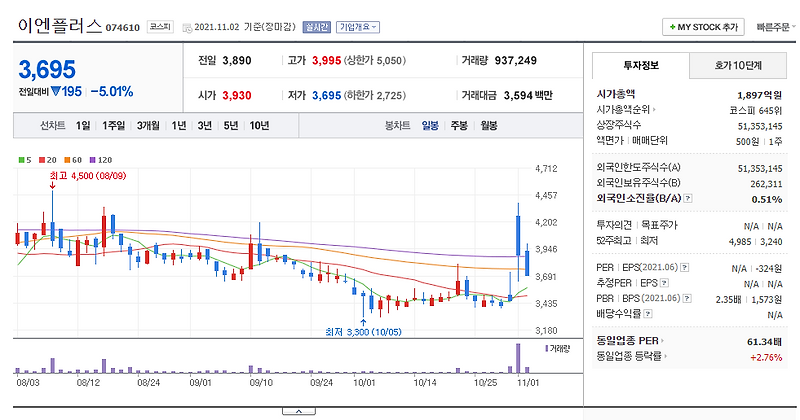This screenshot has width=800, height=420.
Task: Select the 1주일 line chart period
Action: pyautogui.click(x=113, y=126)
